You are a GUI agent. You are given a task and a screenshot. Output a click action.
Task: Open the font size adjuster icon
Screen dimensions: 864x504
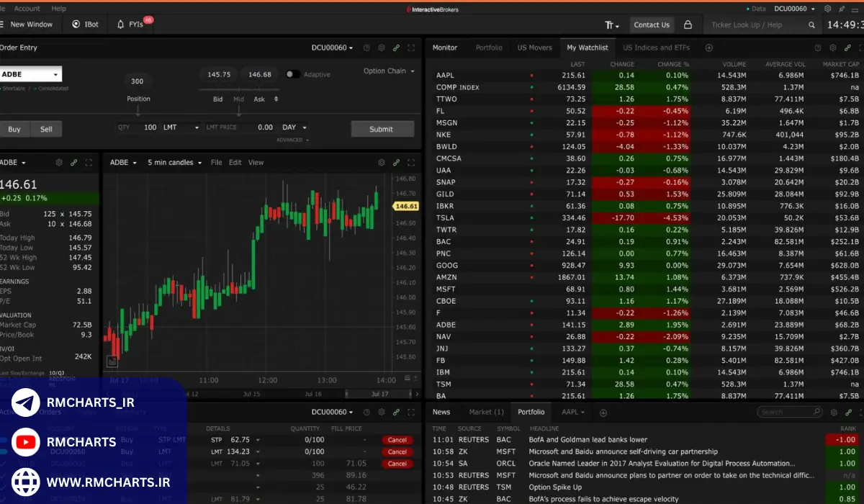pyautogui.click(x=611, y=24)
